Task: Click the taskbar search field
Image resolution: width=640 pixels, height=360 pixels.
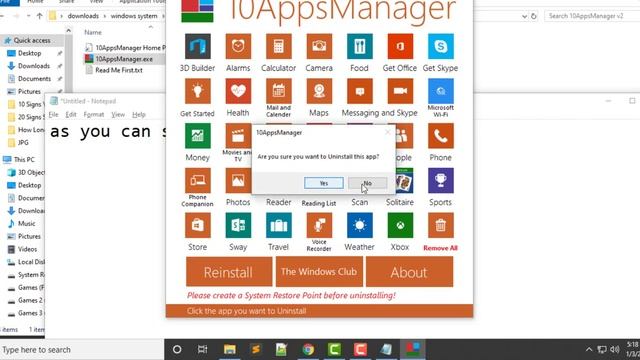Action: click(x=82, y=350)
